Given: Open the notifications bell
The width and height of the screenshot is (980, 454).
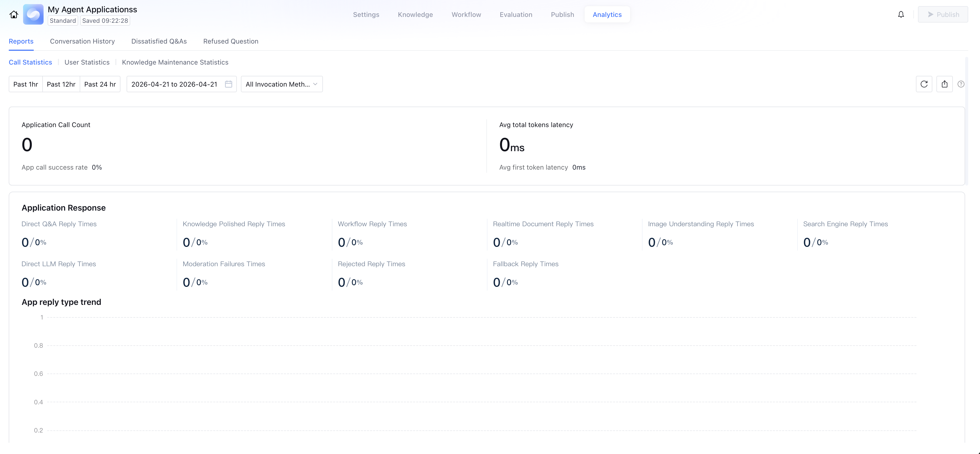Looking at the screenshot, I should pos(901,14).
